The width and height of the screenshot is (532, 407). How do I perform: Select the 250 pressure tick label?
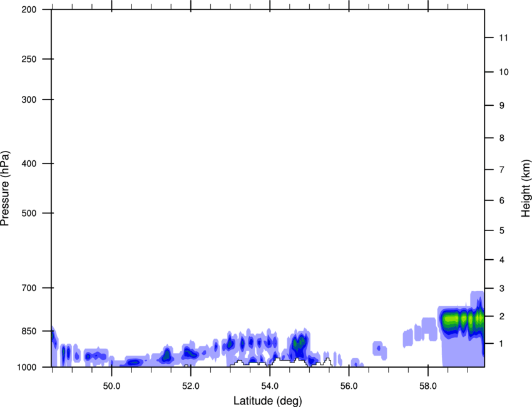pos(29,59)
